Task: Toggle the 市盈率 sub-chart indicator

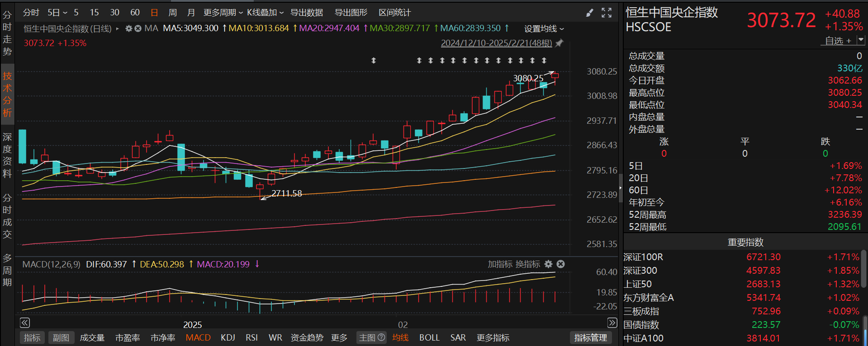Action: [x=128, y=337]
